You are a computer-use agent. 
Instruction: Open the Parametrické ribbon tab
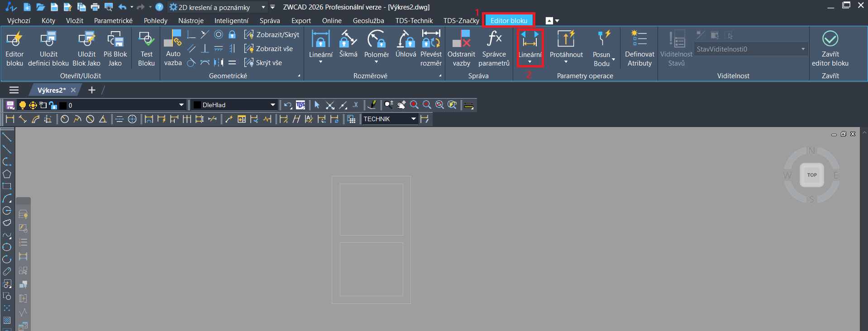[113, 21]
